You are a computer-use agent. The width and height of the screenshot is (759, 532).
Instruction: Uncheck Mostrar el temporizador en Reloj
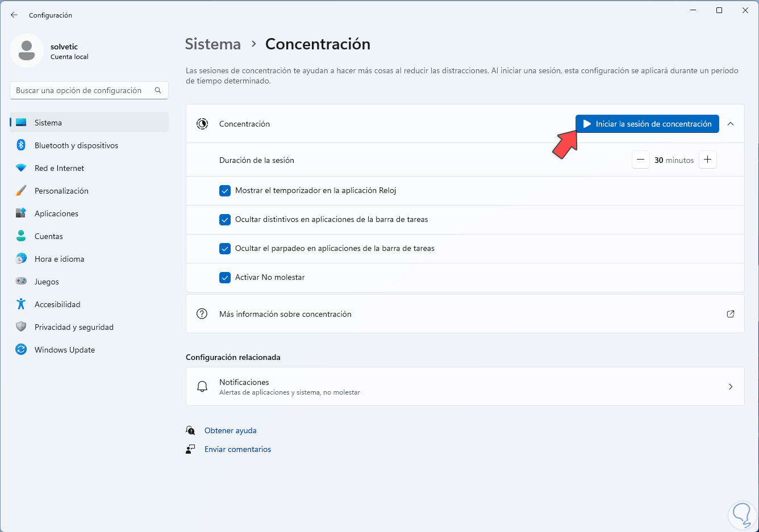(225, 191)
